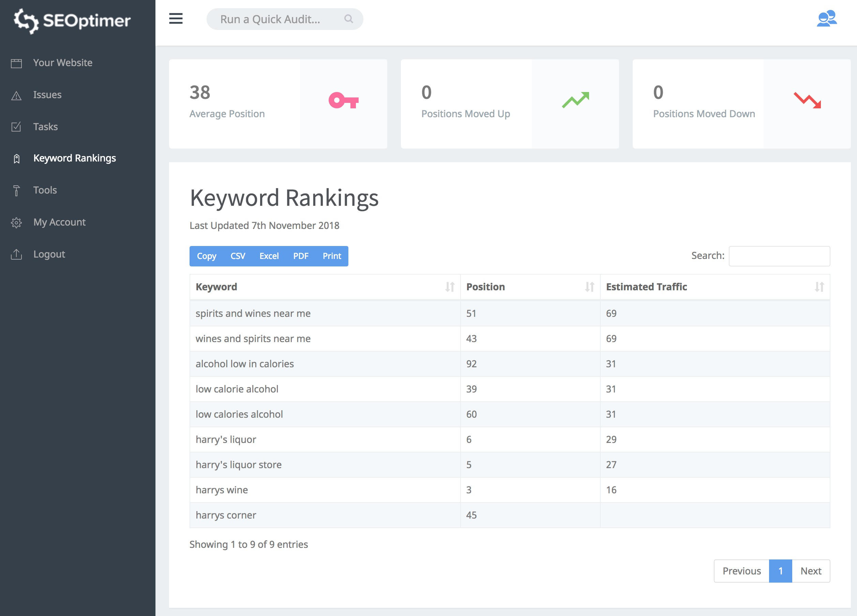
Task: Click the search magnifier in the Quick Audit bar
Action: (x=348, y=19)
